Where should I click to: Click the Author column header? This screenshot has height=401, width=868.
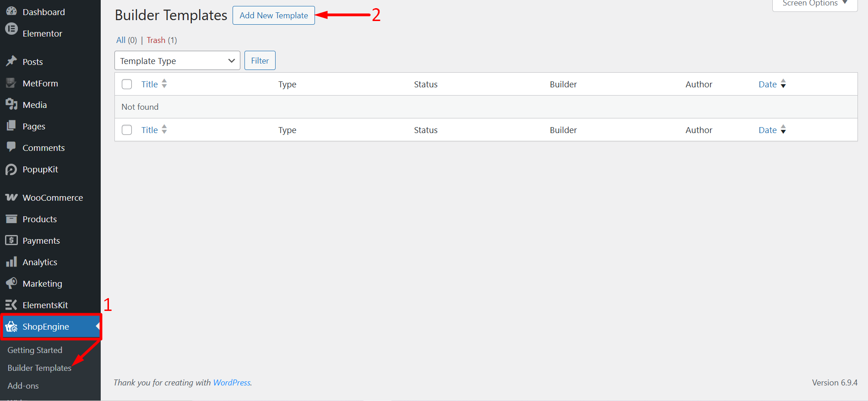(699, 84)
